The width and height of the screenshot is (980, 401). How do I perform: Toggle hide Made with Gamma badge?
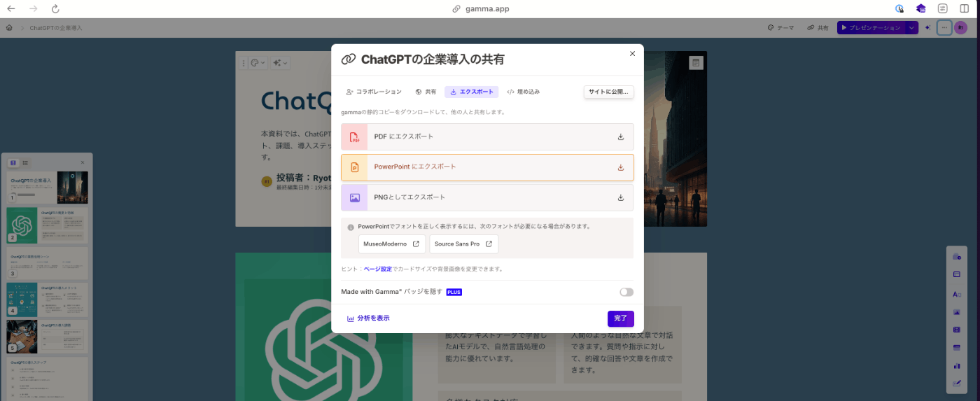(x=626, y=292)
